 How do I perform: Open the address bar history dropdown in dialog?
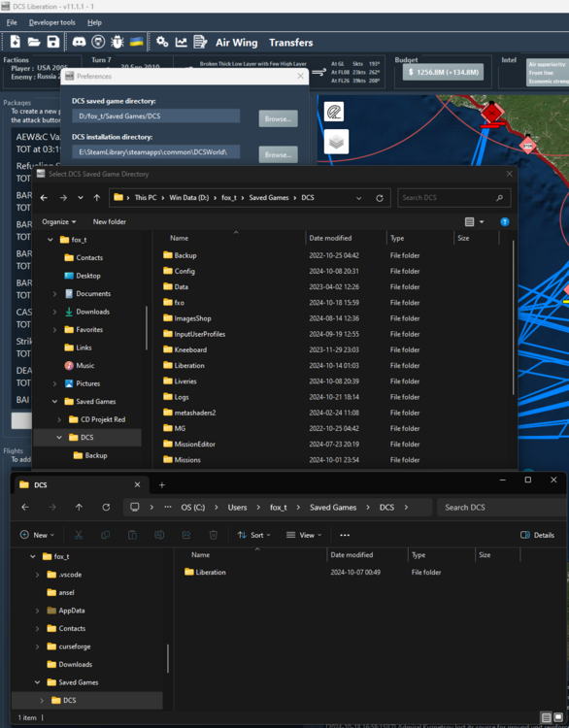point(358,198)
